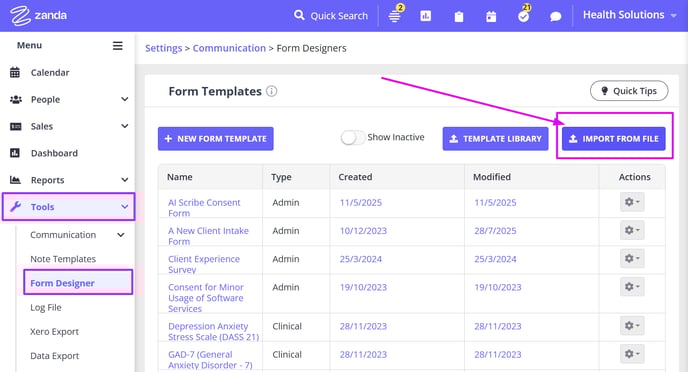Click the Created column header

click(x=355, y=177)
